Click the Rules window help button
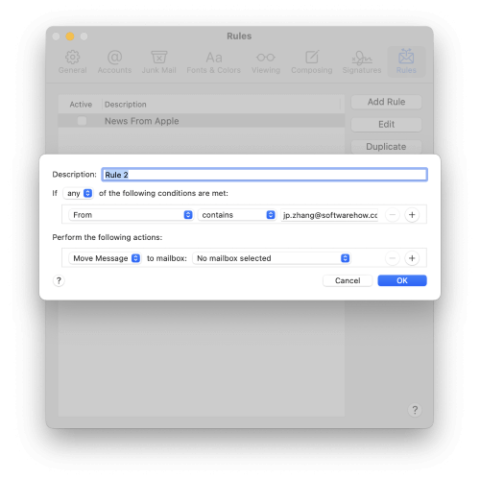480x480 pixels. pos(415,410)
